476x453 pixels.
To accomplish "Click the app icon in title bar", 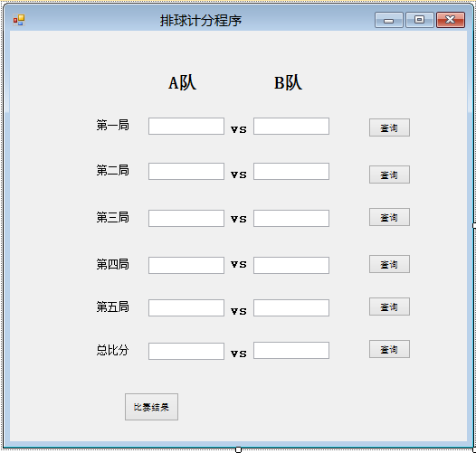I will [19, 20].
